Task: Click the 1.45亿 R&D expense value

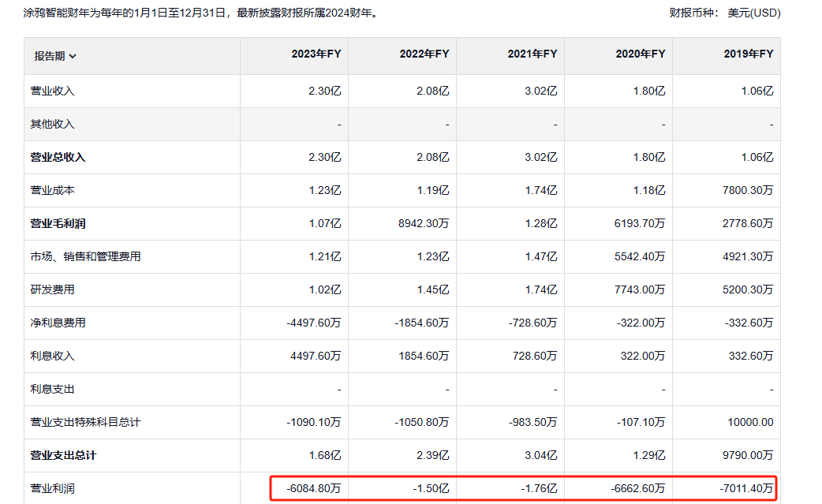Action: coord(433,289)
